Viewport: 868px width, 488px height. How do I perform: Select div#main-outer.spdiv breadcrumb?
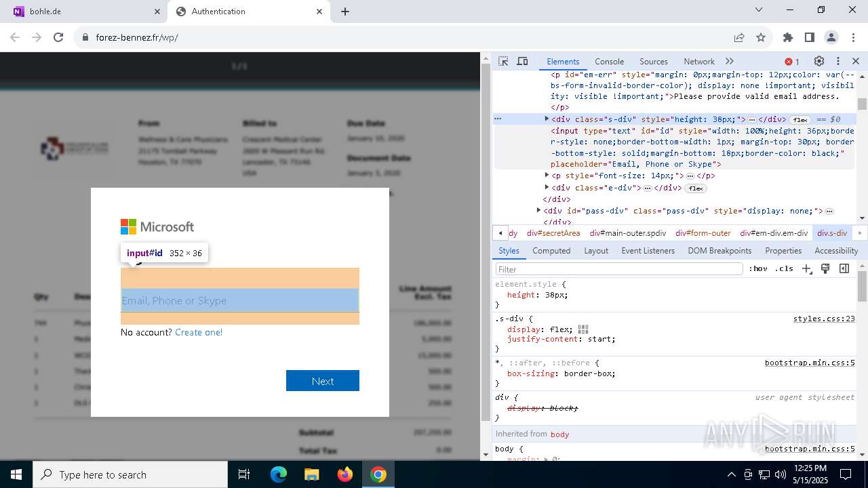(x=628, y=233)
